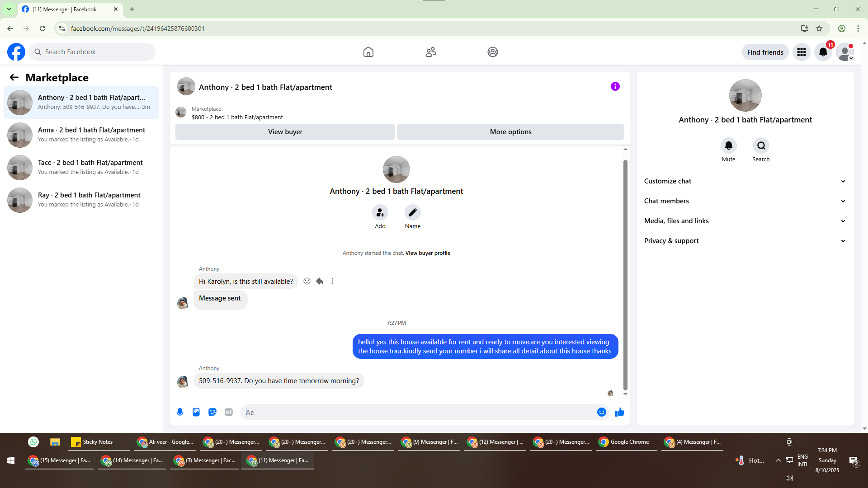The width and height of the screenshot is (868, 488).
Task: Open emoji picker in message box
Action: [601, 412]
